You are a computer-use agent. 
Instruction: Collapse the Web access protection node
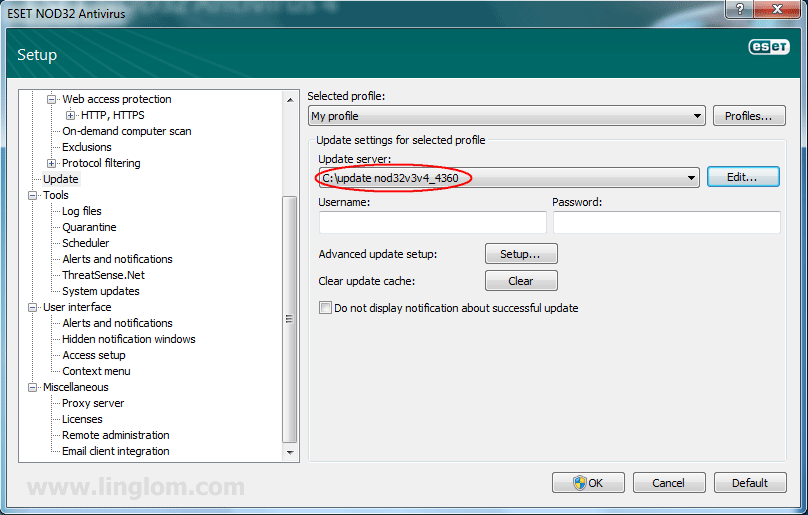[51, 99]
